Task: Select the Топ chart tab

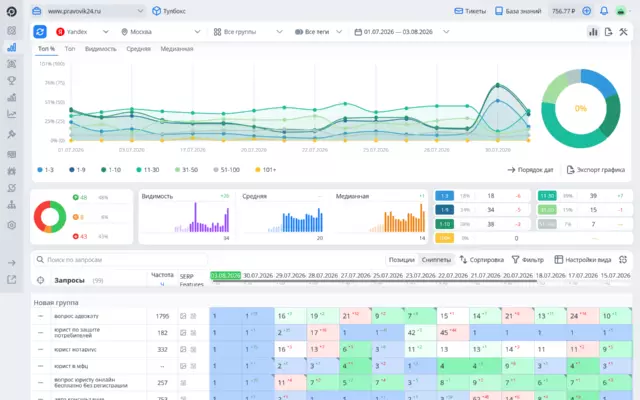Action: [70, 49]
